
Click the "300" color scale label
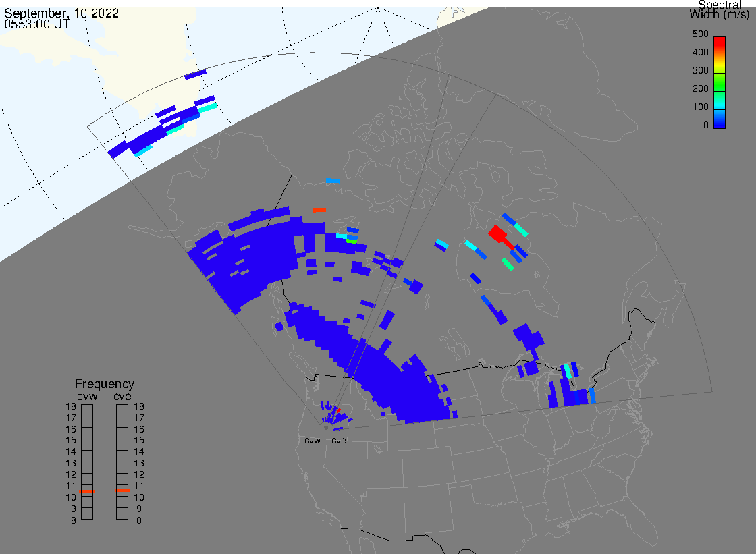pos(700,70)
